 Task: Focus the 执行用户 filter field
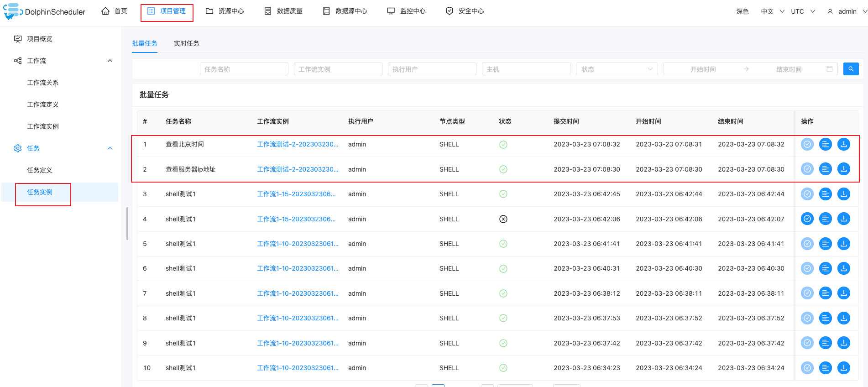432,69
